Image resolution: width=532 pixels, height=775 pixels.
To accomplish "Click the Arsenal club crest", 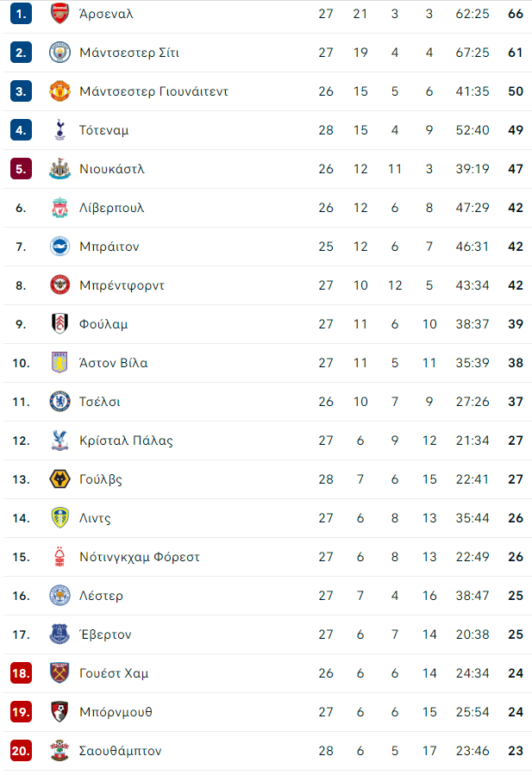I will 59,13.
